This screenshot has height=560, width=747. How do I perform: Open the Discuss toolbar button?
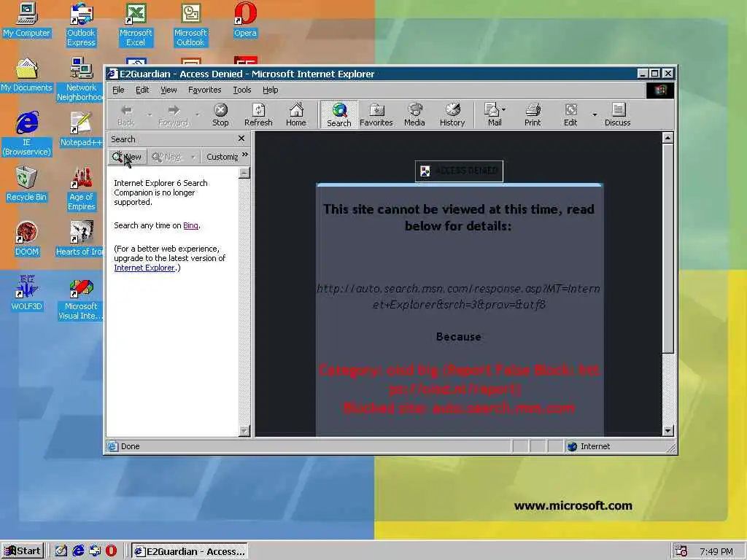[617, 115]
